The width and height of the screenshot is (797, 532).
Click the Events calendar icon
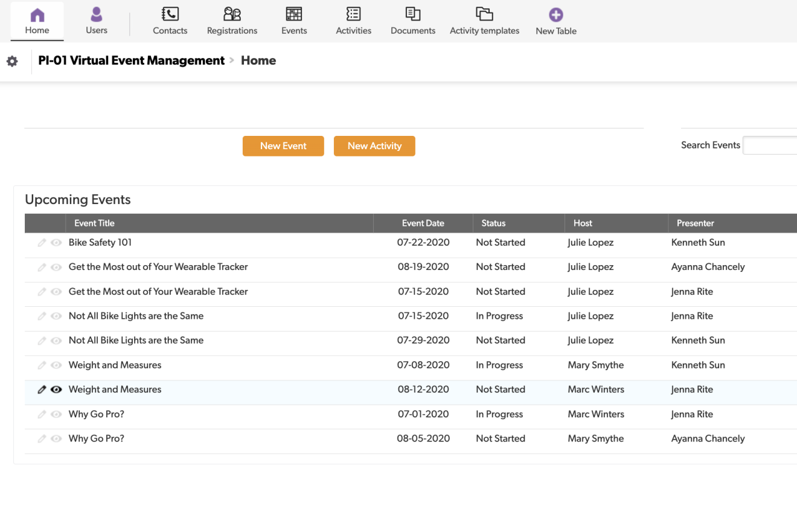pos(294,14)
